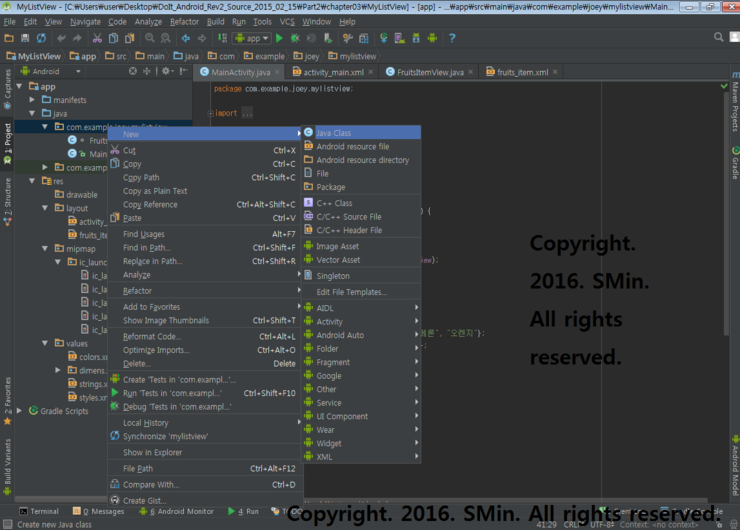Viewport: 740px width, 530px height.
Task: Collapse the java folder node
Action: [x=32, y=114]
